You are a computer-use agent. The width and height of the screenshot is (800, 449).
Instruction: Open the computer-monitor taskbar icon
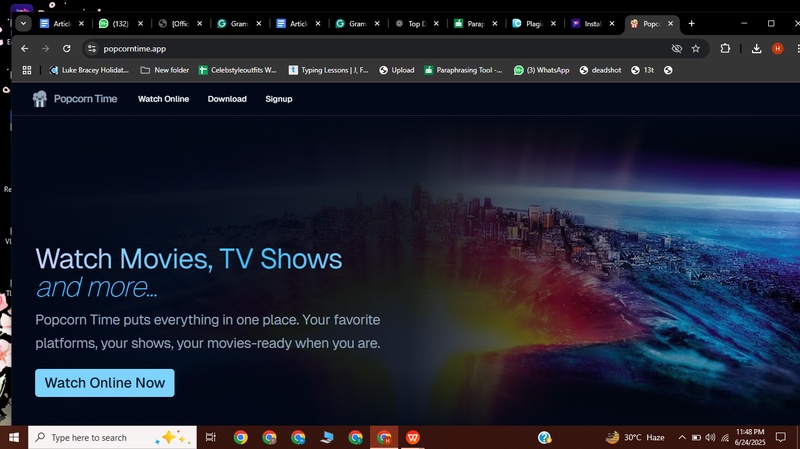[327, 437]
